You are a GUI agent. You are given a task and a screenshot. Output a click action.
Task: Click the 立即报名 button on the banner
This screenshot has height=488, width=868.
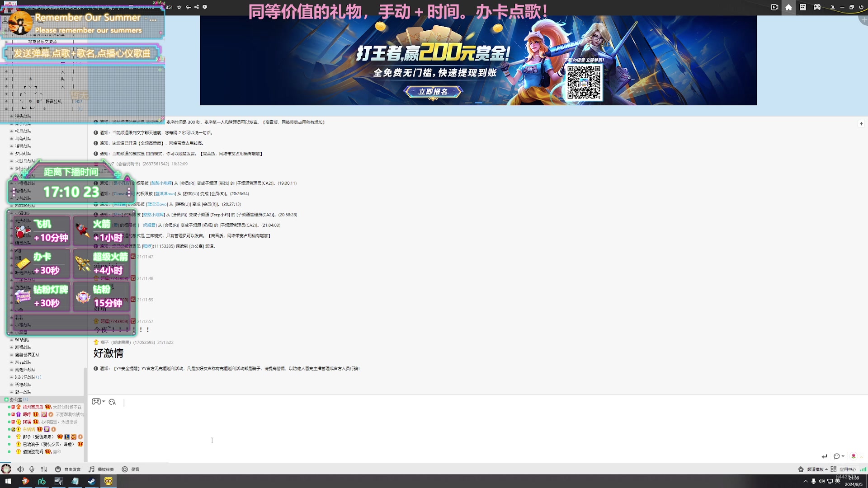pyautogui.click(x=433, y=92)
